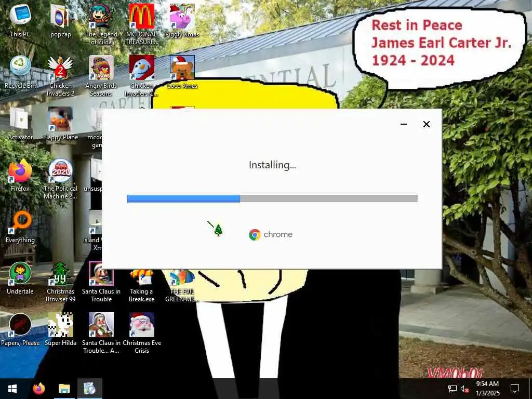The height and width of the screenshot is (399, 532).
Task: Open the Papers, Please shortcut
Action: coord(20,329)
